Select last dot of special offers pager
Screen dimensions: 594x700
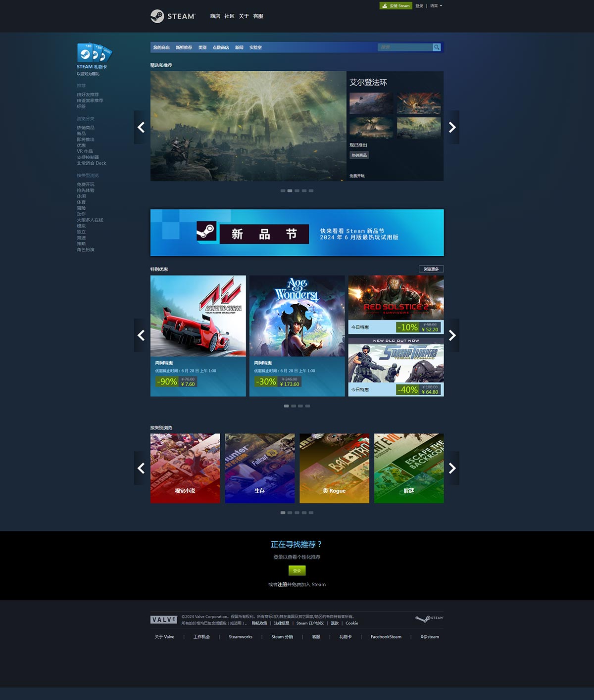click(x=307, y=406)
